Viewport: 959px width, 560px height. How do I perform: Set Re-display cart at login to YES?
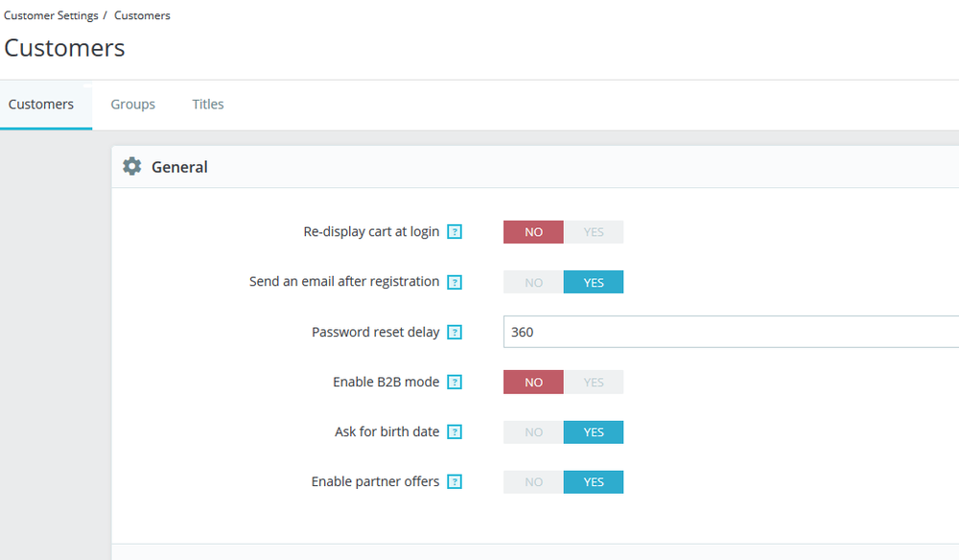[594, 232]
